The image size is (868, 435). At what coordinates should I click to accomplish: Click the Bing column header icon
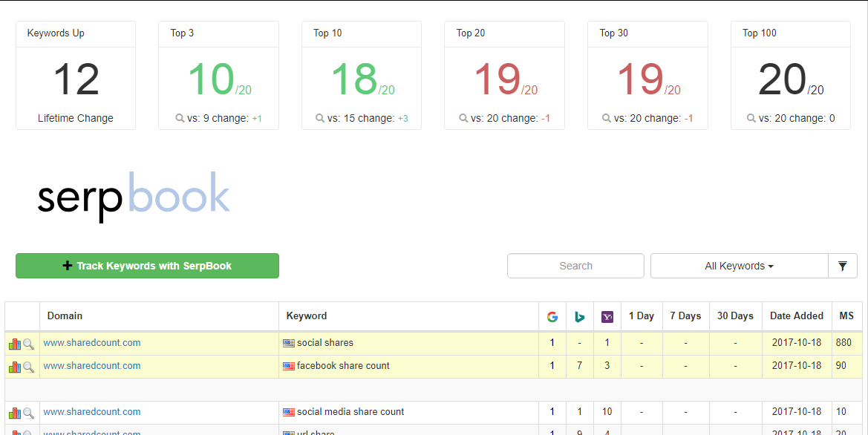click(580, 316)
